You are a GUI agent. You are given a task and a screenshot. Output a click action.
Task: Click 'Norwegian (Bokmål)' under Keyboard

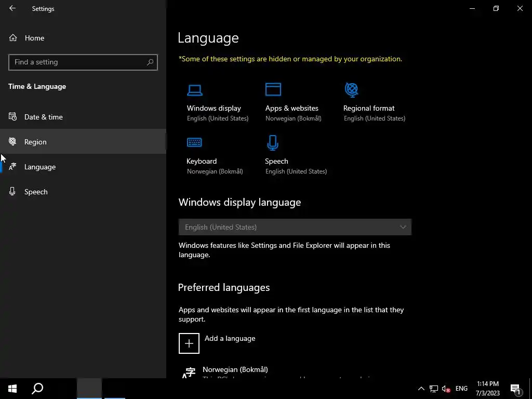pyautogui.click(x=215, y=171)
